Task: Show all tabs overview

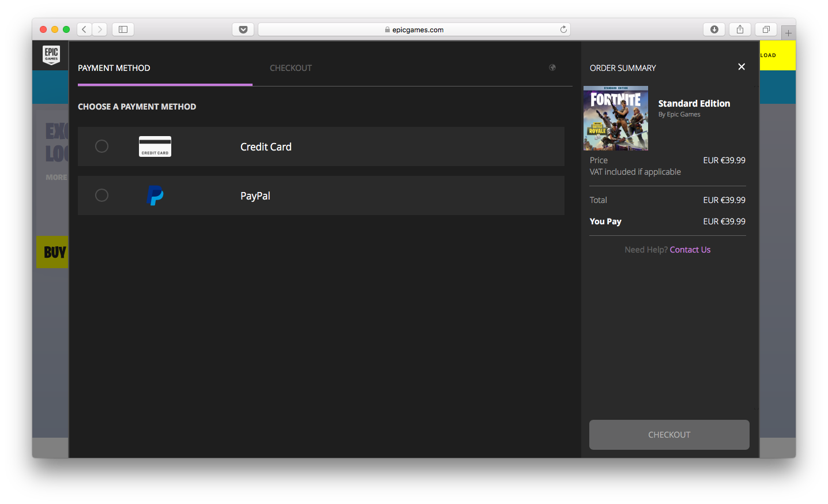Action: [766, 29]
